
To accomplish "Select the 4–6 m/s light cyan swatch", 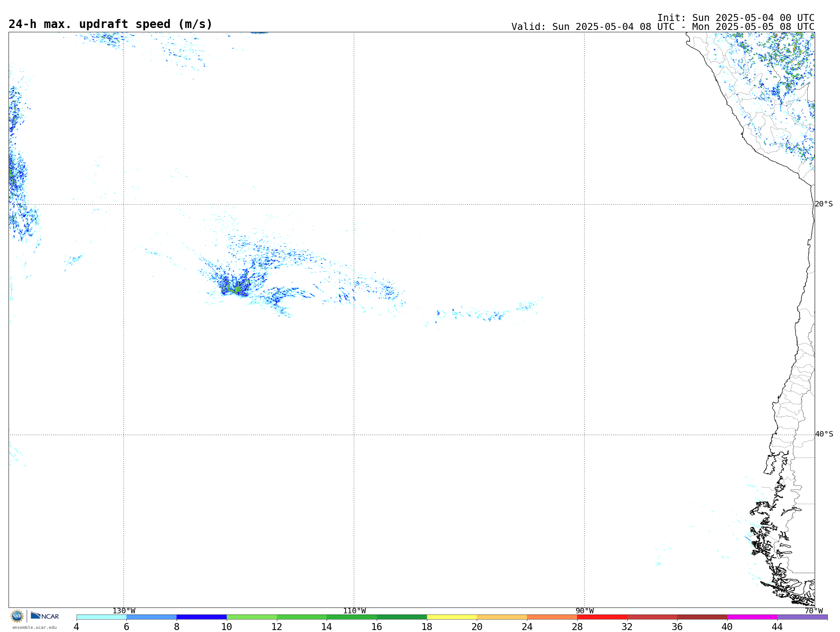I will click(x=101, y=617).
